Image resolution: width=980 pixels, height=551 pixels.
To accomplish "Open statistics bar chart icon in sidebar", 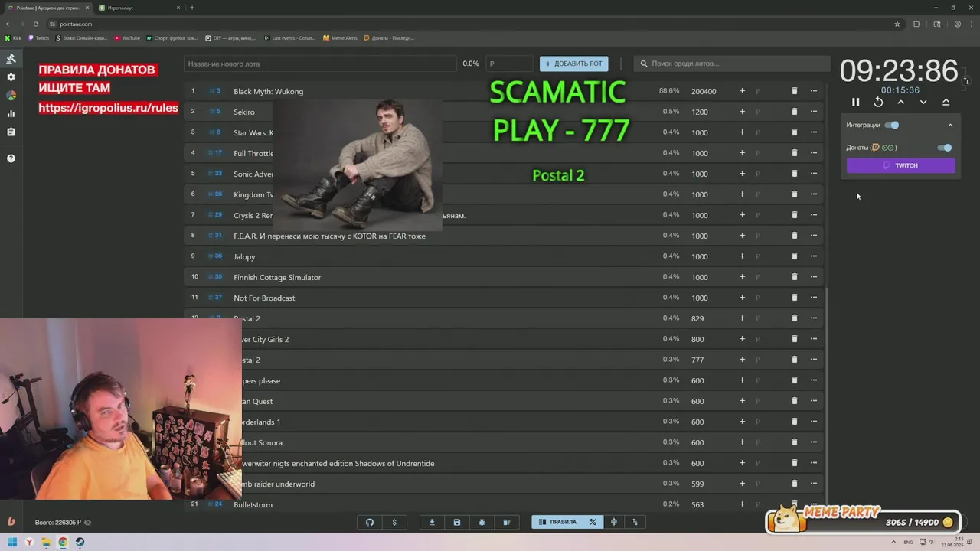I will [x=11, y=114].
